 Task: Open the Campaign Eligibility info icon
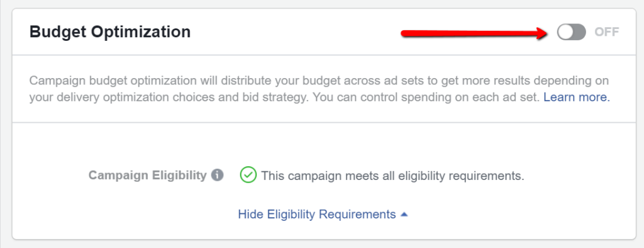217,175
